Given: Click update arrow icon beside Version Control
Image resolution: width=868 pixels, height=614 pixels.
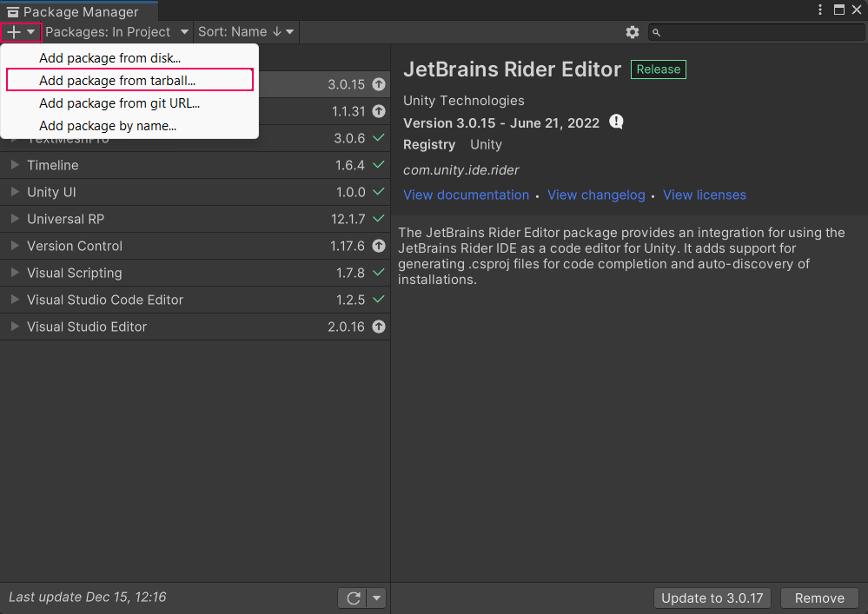Looking at the screenshot, I should coord(378,246).
